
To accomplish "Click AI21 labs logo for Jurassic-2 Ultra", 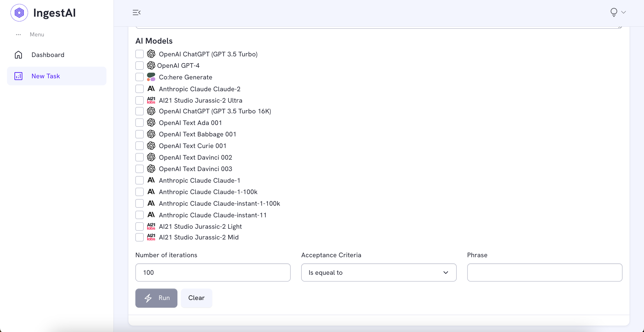I will click(151, 100).
